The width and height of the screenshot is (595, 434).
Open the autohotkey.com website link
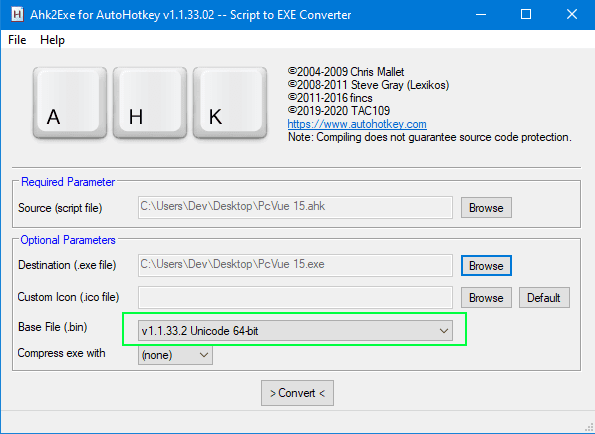pos(357,124)
